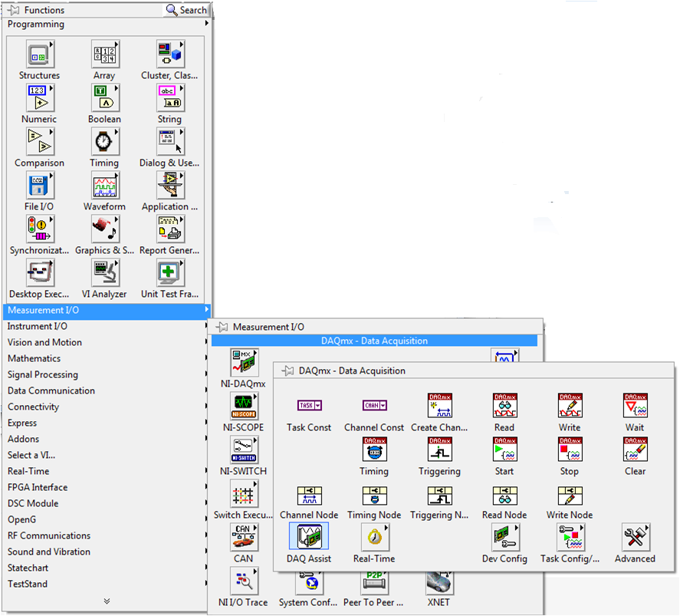
Task: Open the Waveform palette icon
Action: coord(104,186)
